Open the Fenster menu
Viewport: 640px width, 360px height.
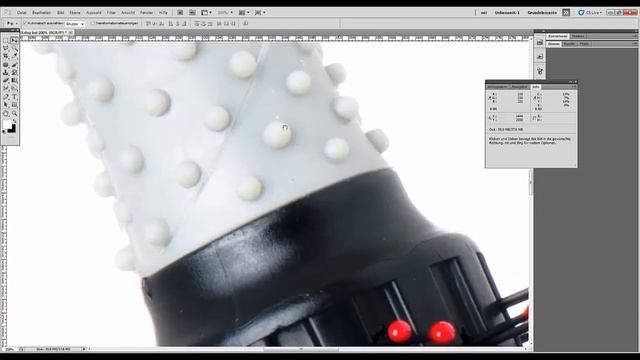pyautogui.click(x=147, y=13)
